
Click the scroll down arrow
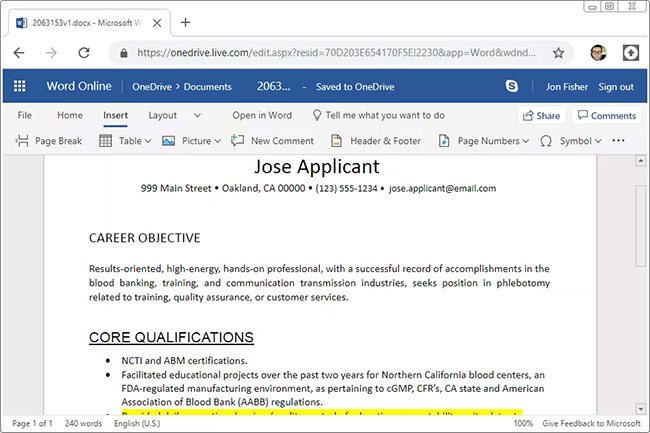click(x=640, y=409)
